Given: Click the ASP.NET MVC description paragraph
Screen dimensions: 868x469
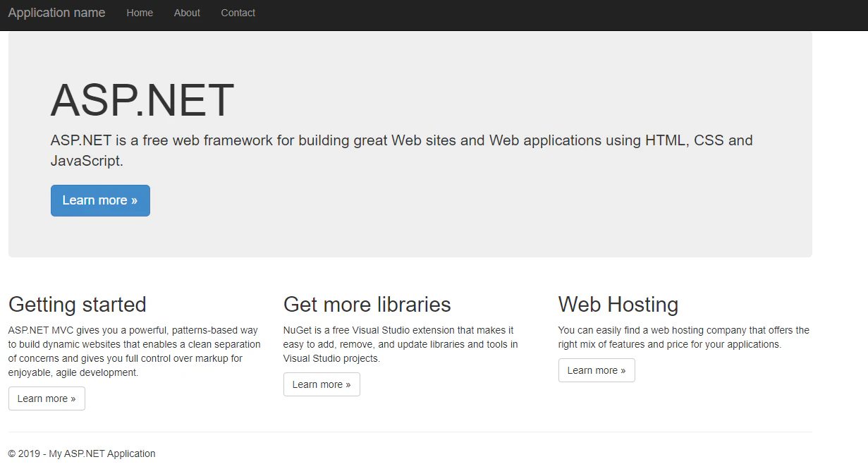Looking at the screenshot, I should [135, 351].
